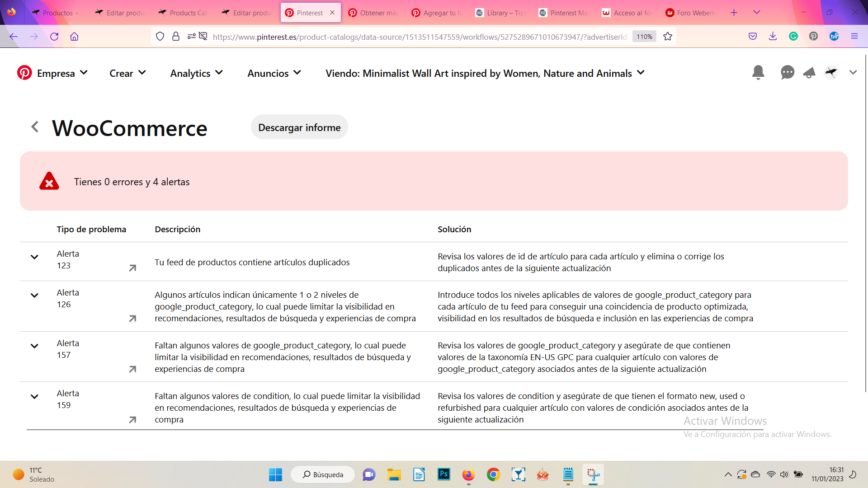Expand the Alerta 159 row

pyautogui.click(x=34, y=397)
